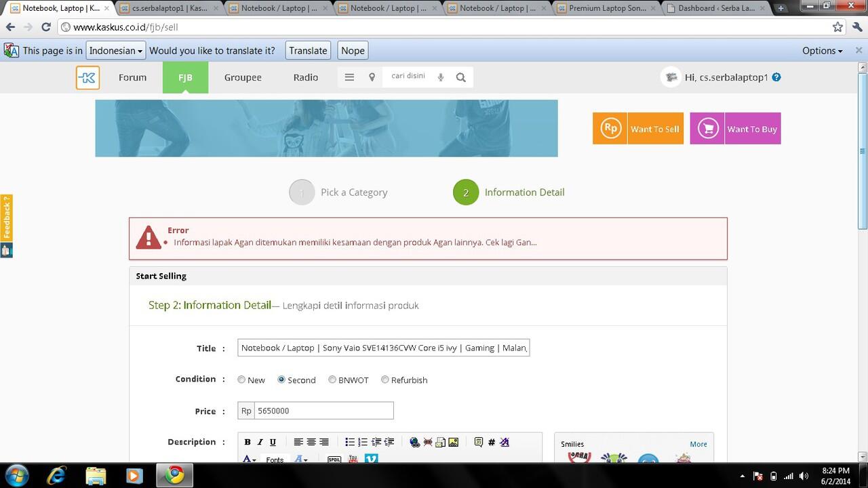Open Internet Explorer from taskbar
The width and height of the screenshot is (868, 488).
tap(56, 475)
